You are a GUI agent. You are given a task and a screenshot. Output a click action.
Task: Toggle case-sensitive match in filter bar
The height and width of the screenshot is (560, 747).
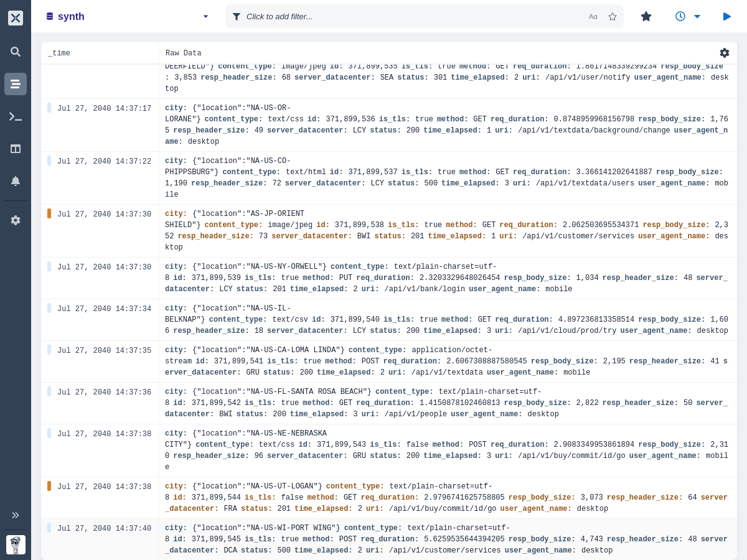[x=593, y=17]
